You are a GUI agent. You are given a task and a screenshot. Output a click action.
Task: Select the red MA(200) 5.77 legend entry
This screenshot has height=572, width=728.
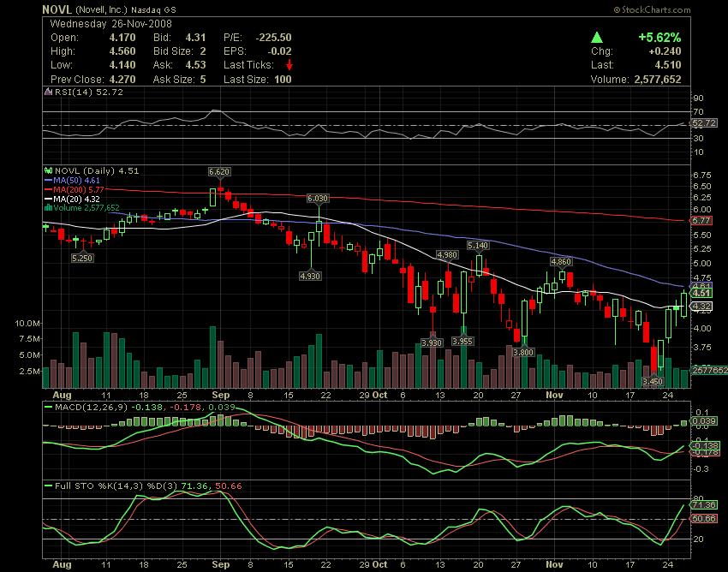[75, 189]
